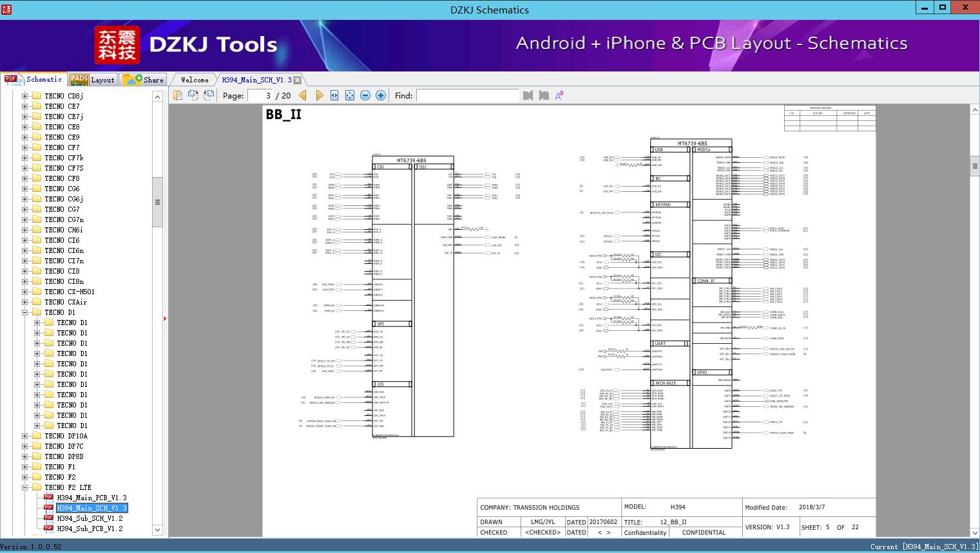The height and width of the screenshot is (553, 980).
Task: Expand the TECNO CF7k folder
Action: point(24,158)
